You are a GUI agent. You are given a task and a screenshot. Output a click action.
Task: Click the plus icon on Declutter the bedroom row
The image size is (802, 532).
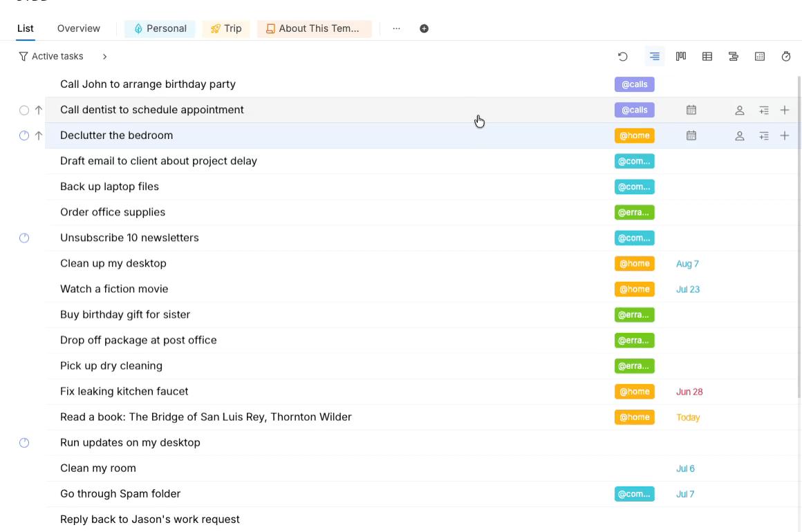(x=785, y=135)
